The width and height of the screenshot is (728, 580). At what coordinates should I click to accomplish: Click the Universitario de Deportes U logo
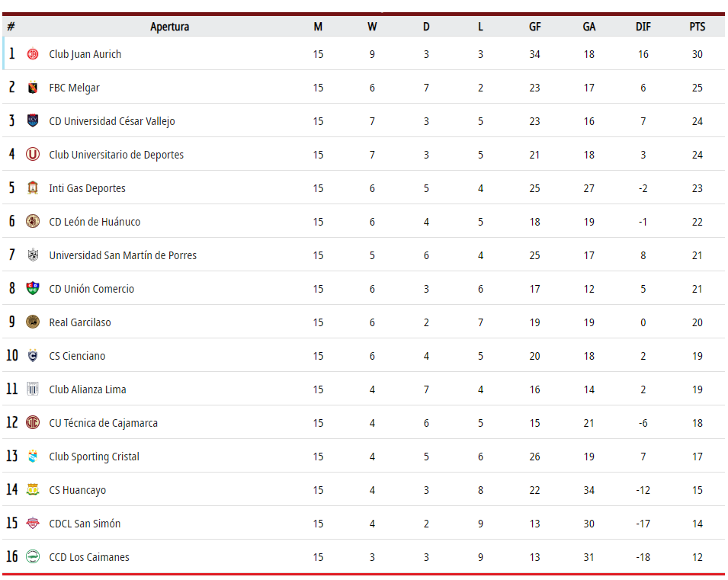[33, 154]
